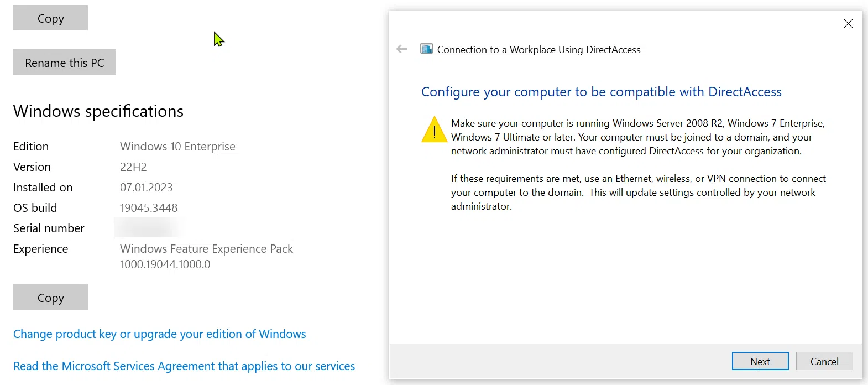Image resolution: width=868 pixels, height=385 pixels.
Task: Click the back arrow in DirectAccess wizard
Action: (x=402, y=49)
